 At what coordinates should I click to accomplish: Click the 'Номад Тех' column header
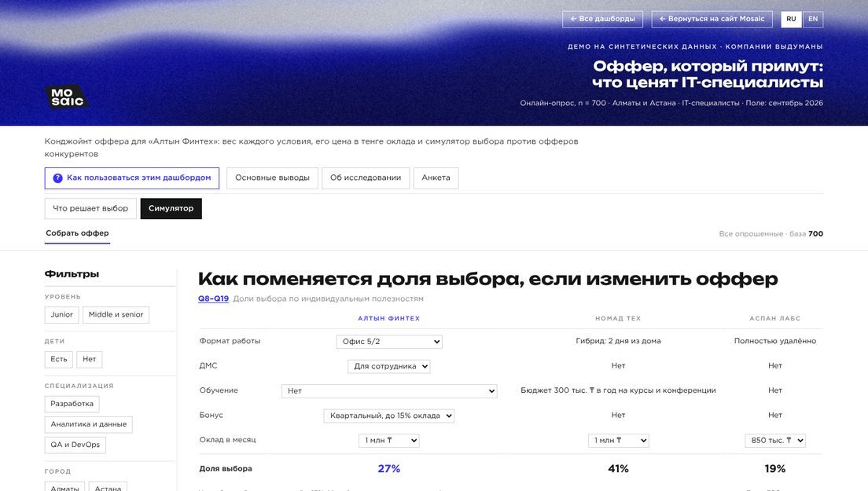click(618, 318)
